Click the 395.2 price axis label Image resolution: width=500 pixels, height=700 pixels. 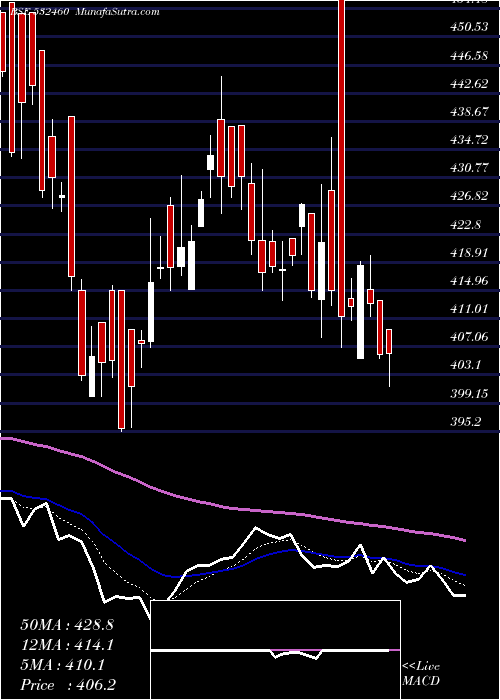click(x=465, y=422)
